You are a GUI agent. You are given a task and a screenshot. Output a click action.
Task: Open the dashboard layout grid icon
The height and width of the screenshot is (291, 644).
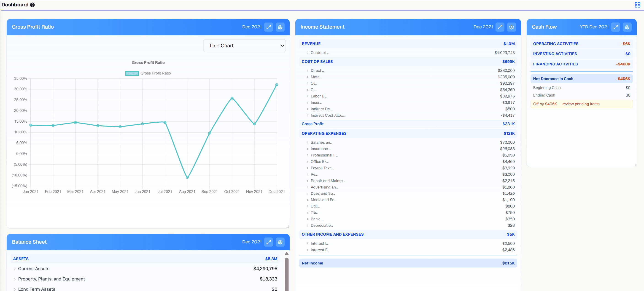tap(637, 5)
